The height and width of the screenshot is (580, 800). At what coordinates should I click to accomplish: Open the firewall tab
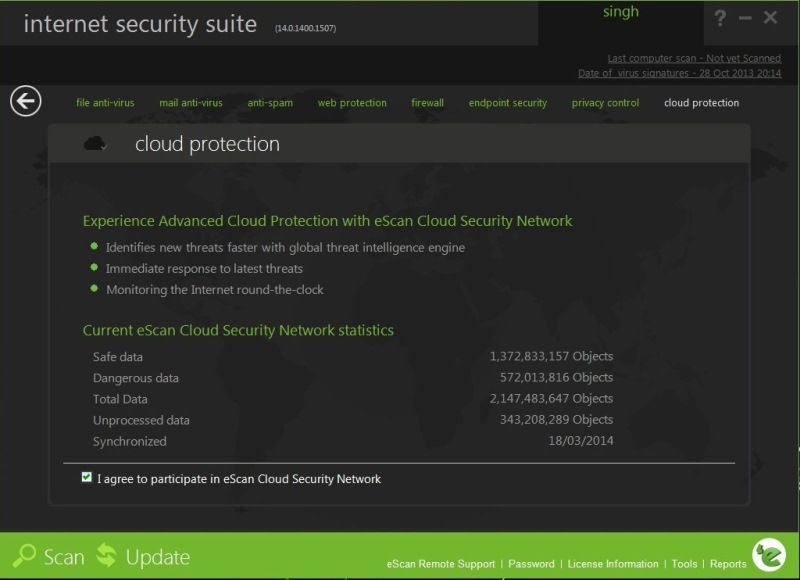coord(428,103)
